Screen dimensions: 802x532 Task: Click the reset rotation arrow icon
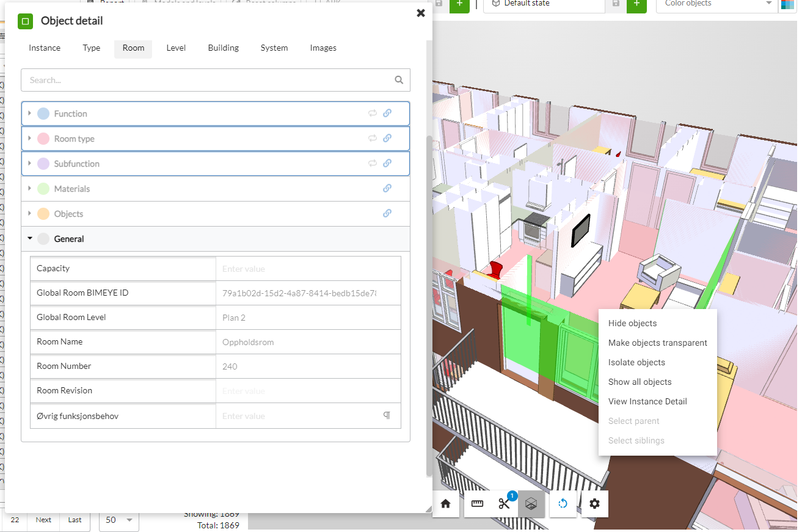pos(563,504)
